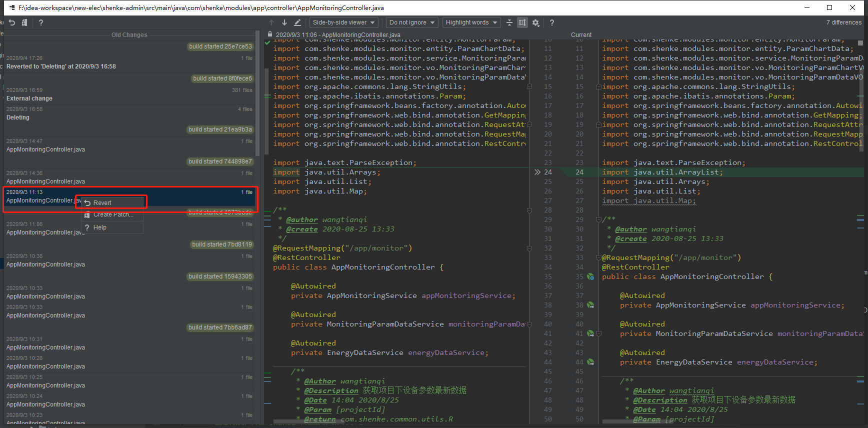Open the Do not ignore dropdown
The height and width of the screenshot is (428, 868).
[x=412, y=22]
